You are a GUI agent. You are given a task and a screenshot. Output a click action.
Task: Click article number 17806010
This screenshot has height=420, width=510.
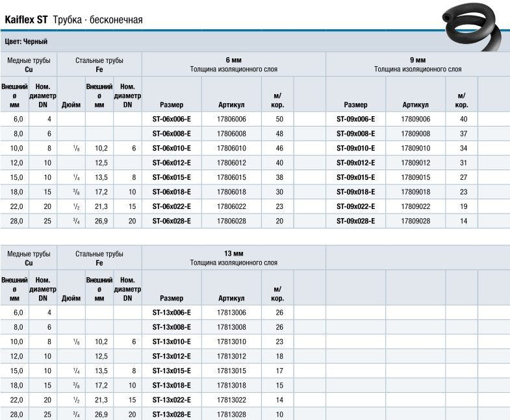click(231, 149)
